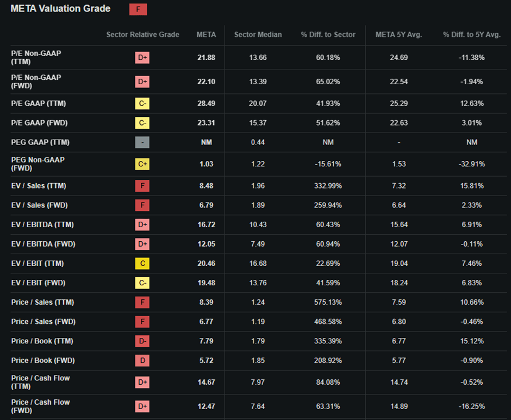Click the D+ grade for EV / EBITDA (FWD)

142,244
